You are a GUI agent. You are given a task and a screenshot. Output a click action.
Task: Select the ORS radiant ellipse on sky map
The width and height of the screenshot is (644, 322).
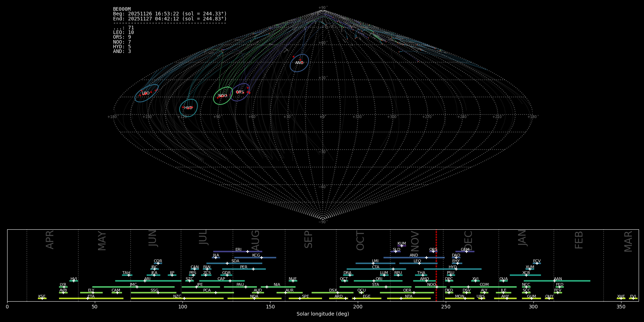(240, 92)
